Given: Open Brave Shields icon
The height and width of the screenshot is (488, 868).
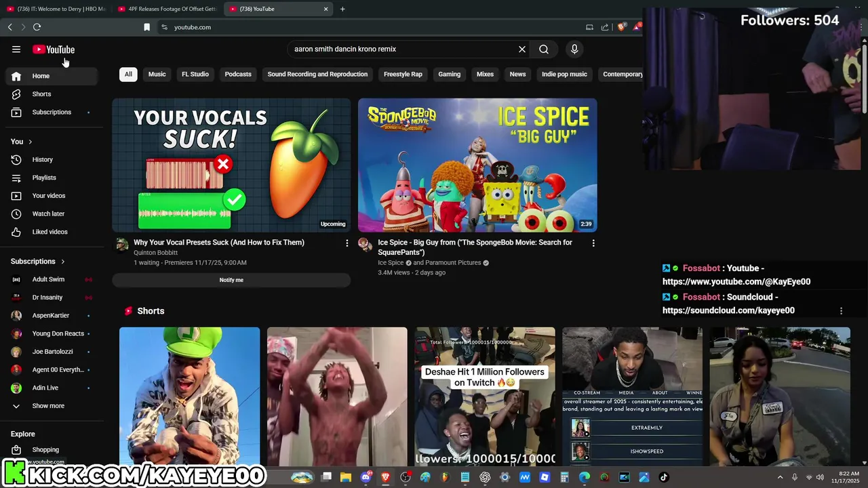Looking at the screenshot, I should [x=621, y=27].
